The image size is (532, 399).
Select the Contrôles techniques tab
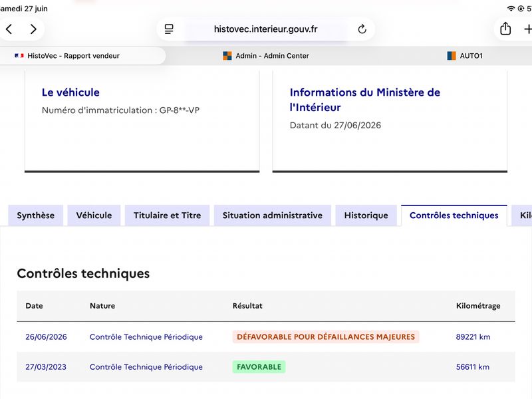point(454,215)
